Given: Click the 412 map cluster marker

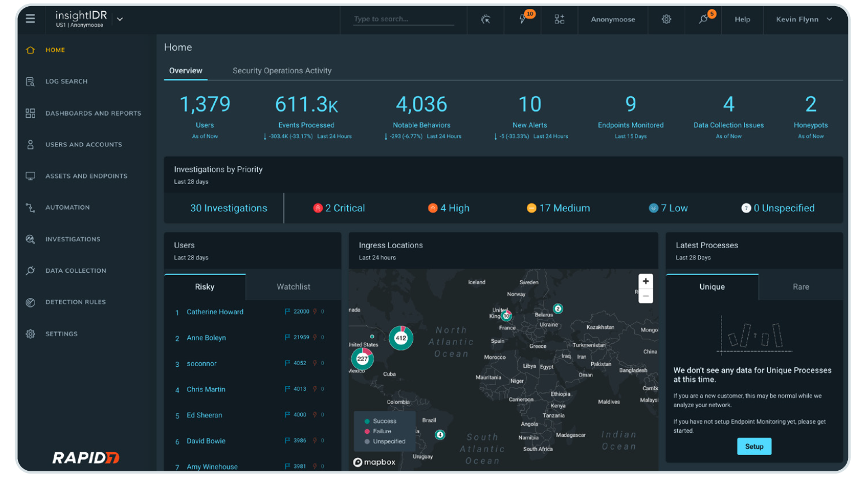Looking at the screenshot, I should [x=401, y=338].
